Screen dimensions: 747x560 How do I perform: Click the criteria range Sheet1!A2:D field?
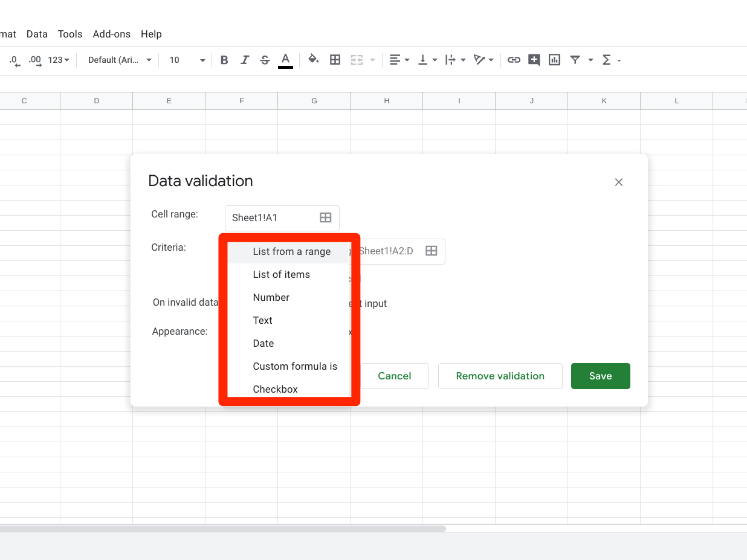[x=397, y=251]
